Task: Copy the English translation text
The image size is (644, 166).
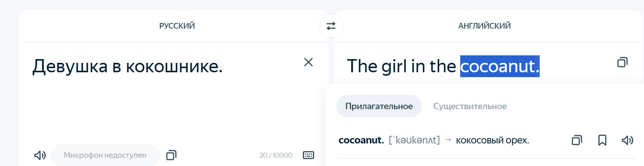Action: [x=622, y=62]
